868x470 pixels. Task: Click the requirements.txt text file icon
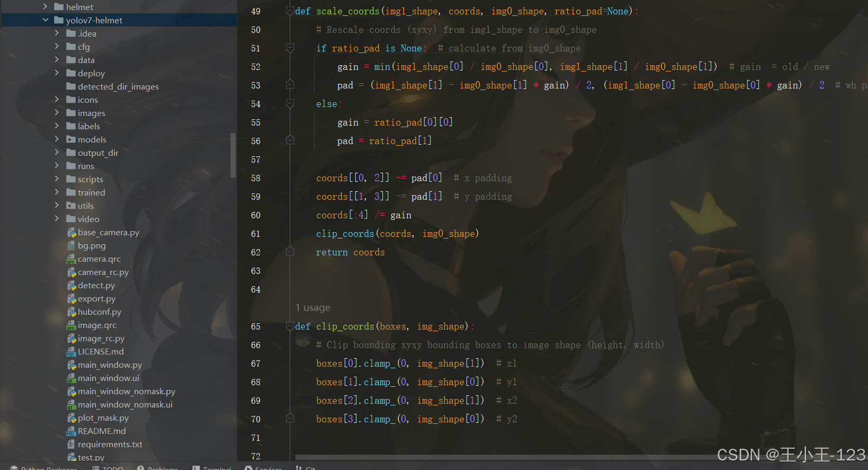click(71, 445)
